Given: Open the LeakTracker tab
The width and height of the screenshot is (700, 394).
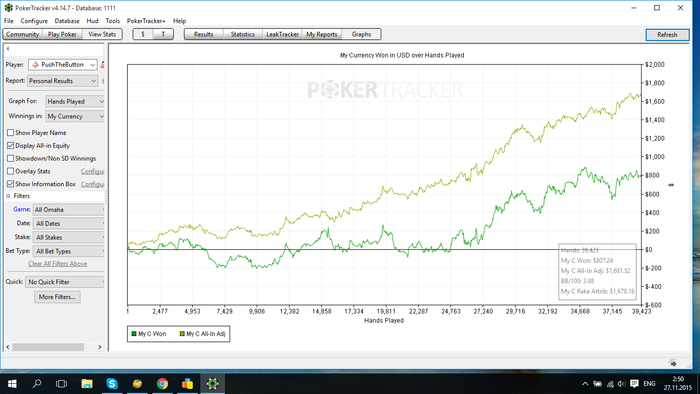Looking at the screenshot, I should 282,34.
